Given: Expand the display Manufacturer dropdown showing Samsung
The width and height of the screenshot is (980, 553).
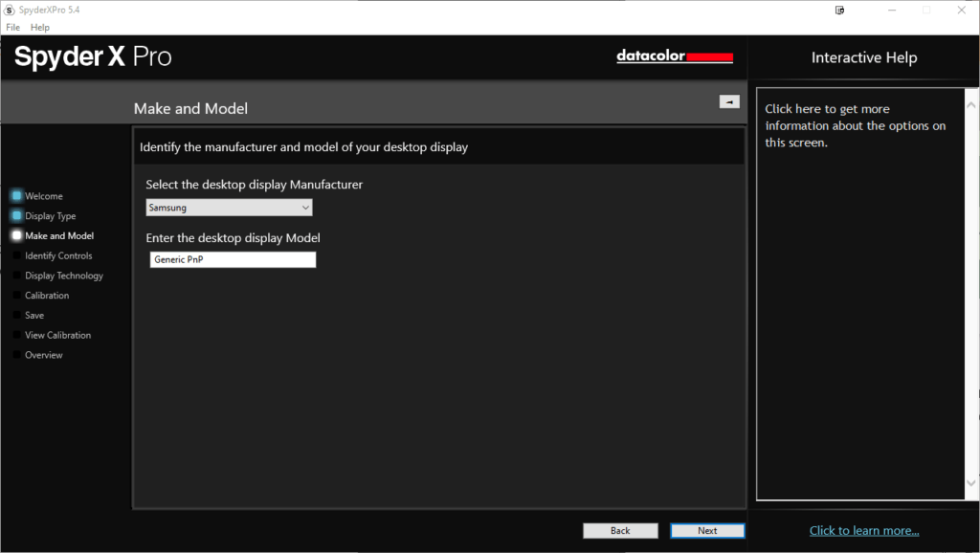Looking at the screenshot, I should click(229, 208).
